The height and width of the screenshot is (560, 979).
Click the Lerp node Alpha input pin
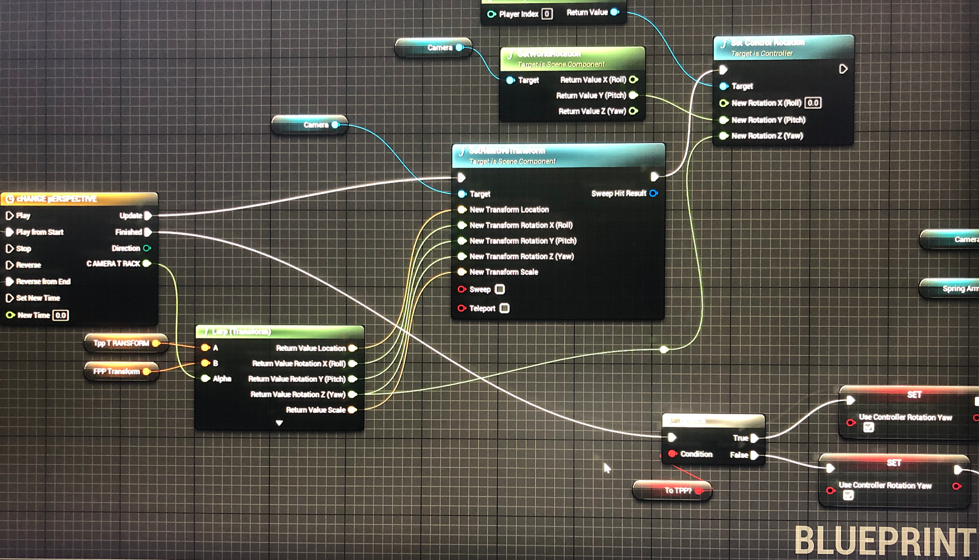205,379
